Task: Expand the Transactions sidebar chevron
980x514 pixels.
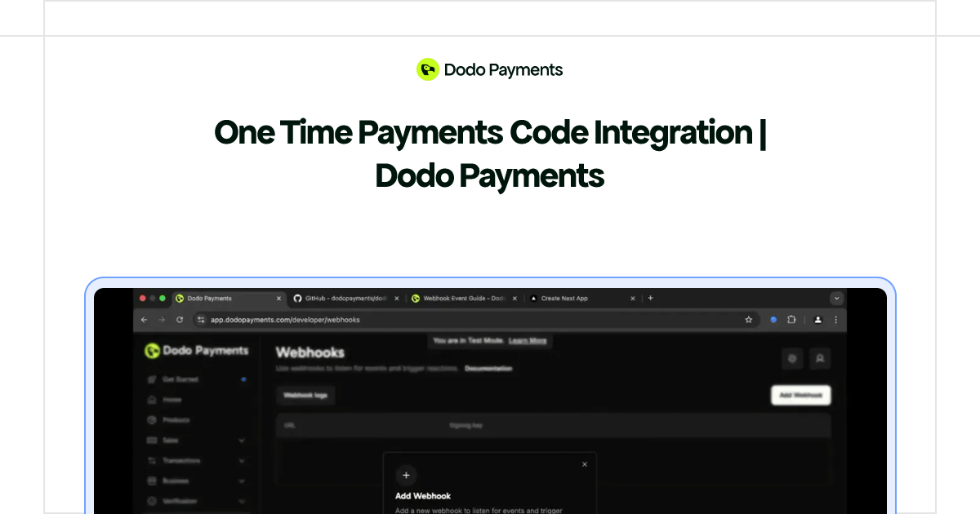Action: click(242, 461)
